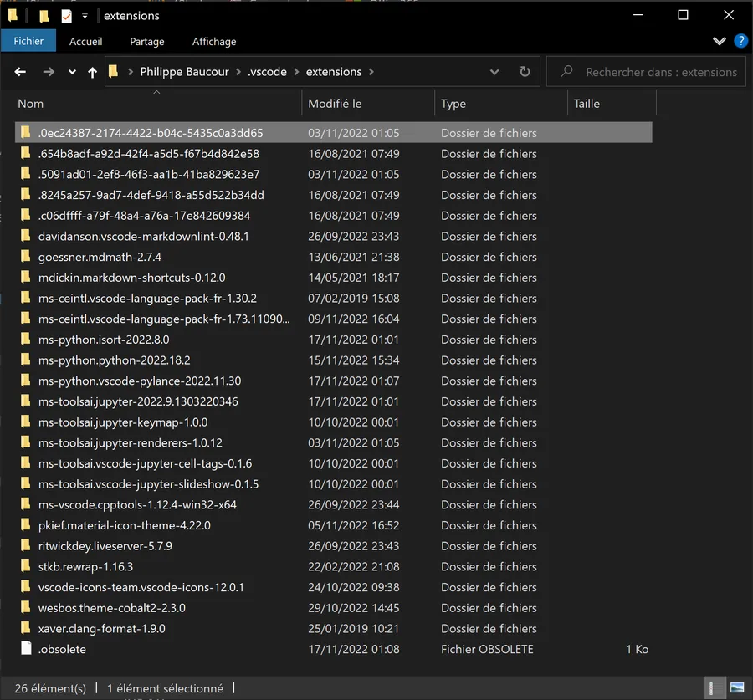
Task: Click folder icon of xaver.clang-format-1.9.0
Action: [25, 628]
